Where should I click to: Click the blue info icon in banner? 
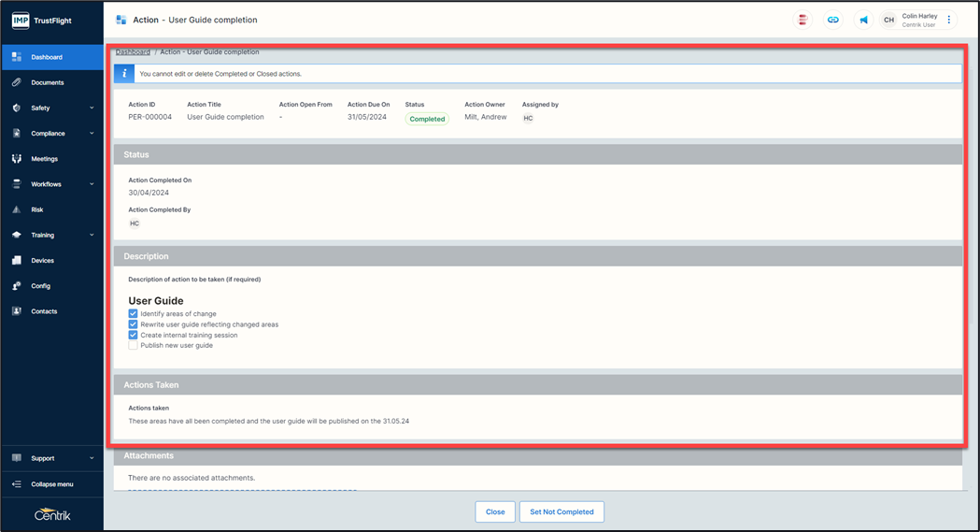click(x=123, y=73)
